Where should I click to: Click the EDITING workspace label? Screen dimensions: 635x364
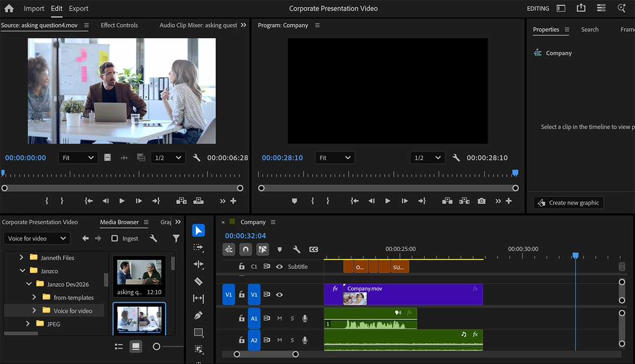coord(538,8)
